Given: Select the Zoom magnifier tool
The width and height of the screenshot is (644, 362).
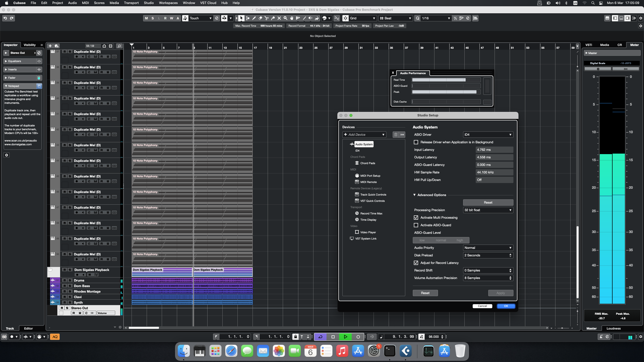Looking at the screenshot, I should pyautogui.click(x=285, y=18).
